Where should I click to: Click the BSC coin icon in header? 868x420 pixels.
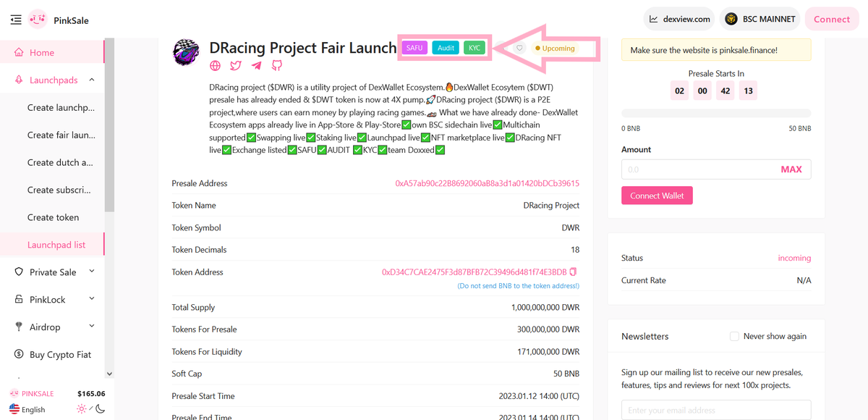click(x=731, y=19)
